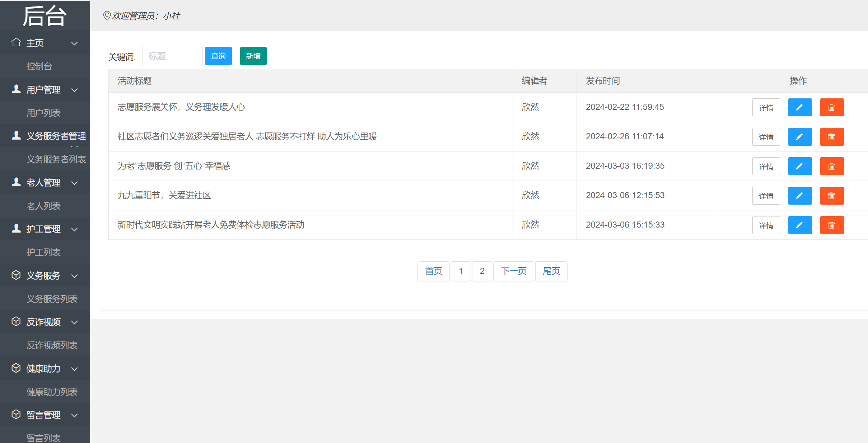The height and width of the screenshot is (443, 868).
Task: Click the cube icon beside 健康助力
Action: (16, 368)
